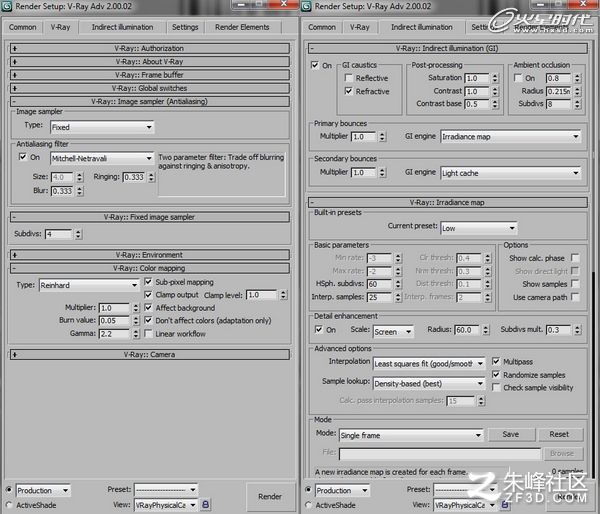The height and width of the screenshot is (514, 600).
Task: Enable Use camera path option
Action: (575, 297)
